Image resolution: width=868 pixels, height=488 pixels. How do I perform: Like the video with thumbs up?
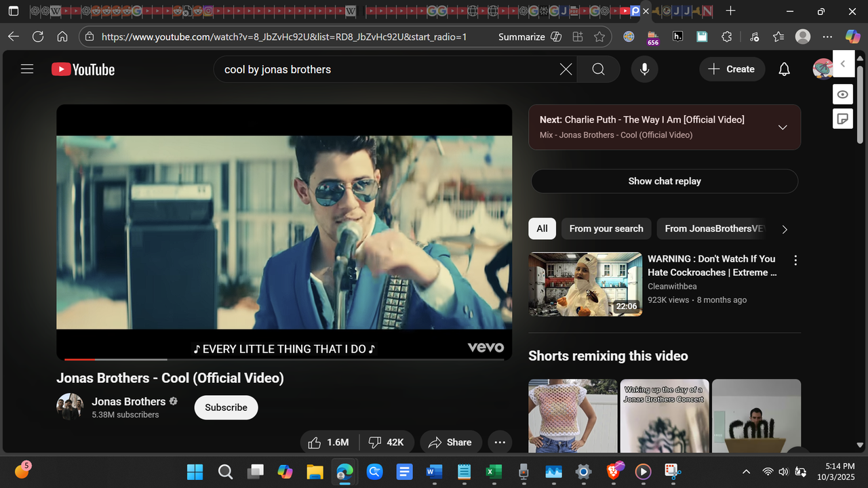(x=329, y=443)
